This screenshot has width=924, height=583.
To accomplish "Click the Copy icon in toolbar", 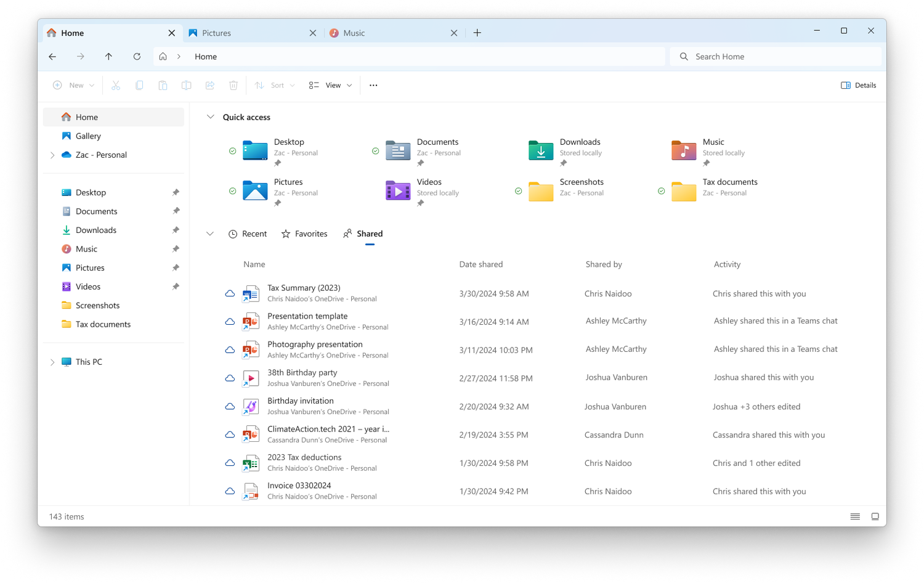I will pos(139,85).
